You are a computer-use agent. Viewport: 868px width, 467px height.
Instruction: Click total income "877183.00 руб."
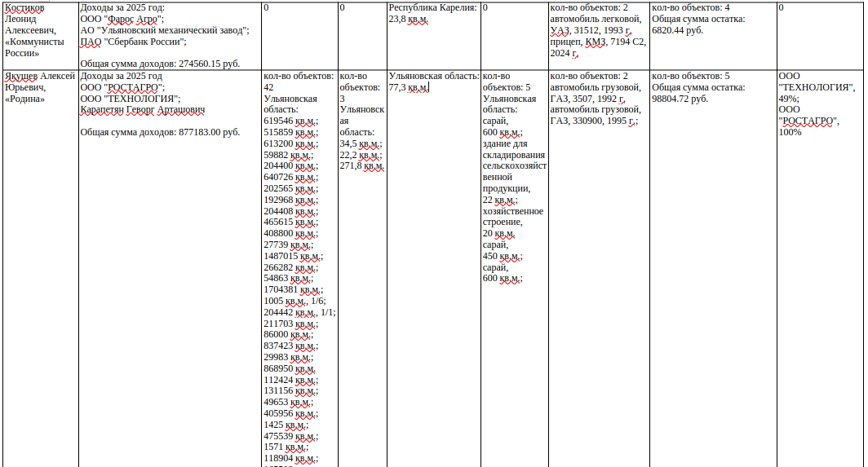(209, 132)
